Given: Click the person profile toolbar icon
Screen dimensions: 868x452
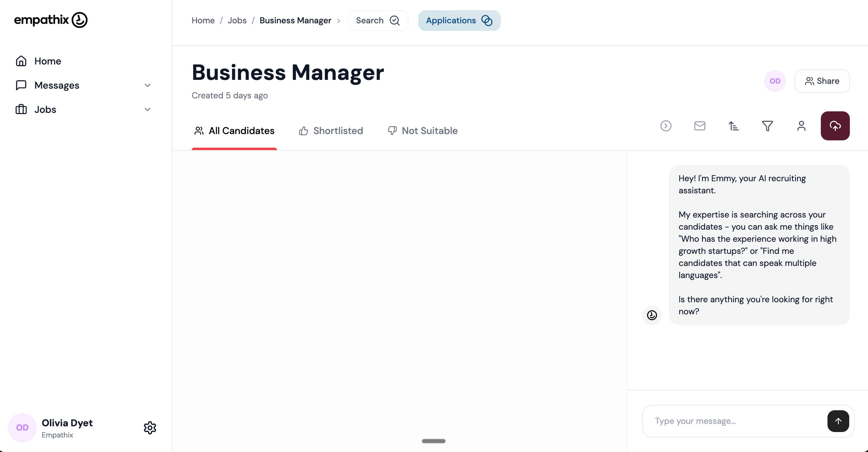Looking at the screenshot, I should coord(801,126).
